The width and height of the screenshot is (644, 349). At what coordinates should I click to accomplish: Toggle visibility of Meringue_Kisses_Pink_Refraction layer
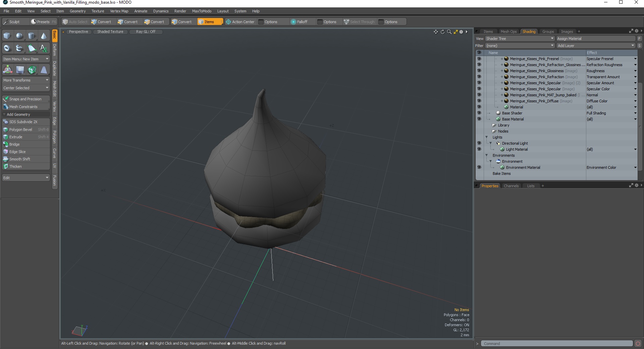pyautogui.click(x=479, y=77)
